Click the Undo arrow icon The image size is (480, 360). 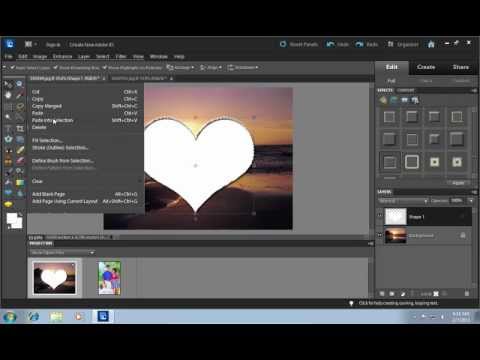coord(330,44)
